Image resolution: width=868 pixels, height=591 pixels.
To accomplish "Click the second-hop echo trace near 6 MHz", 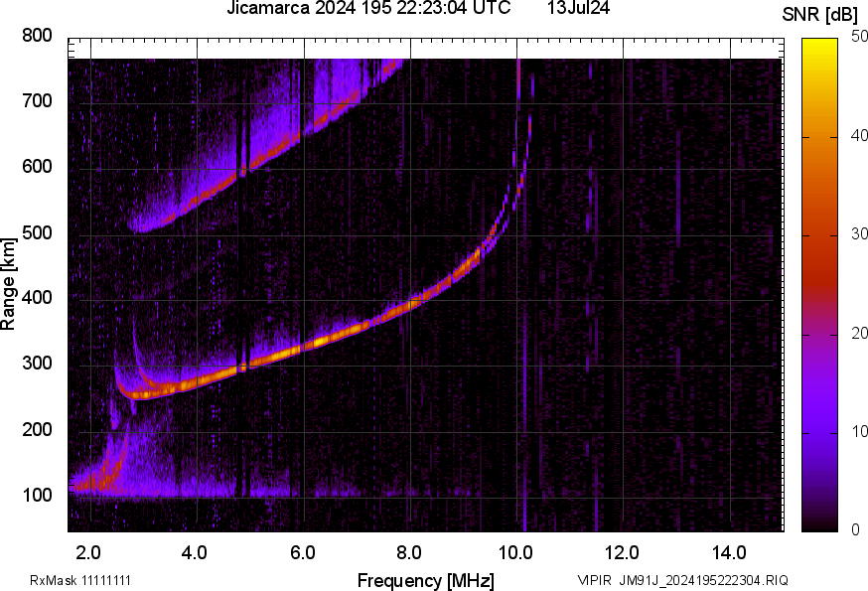I will [303, 133].
